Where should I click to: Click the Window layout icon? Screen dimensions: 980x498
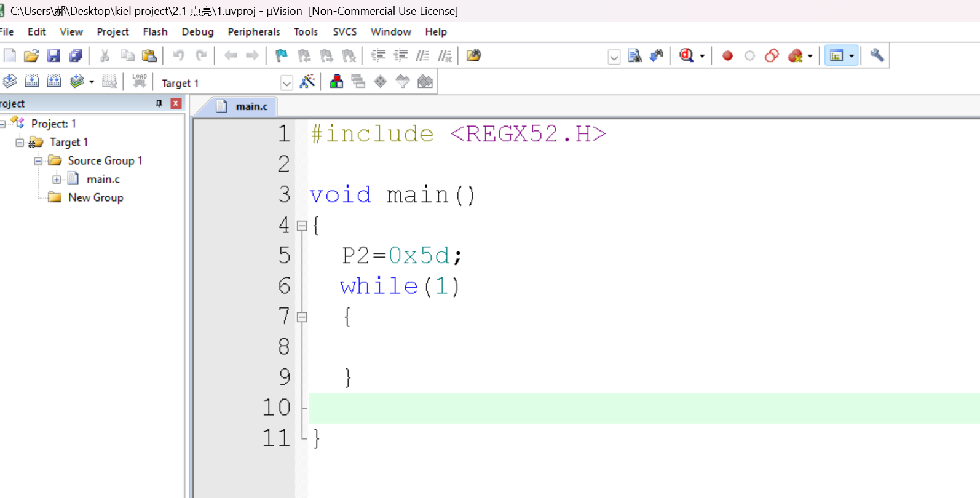(x=836, y=56)
